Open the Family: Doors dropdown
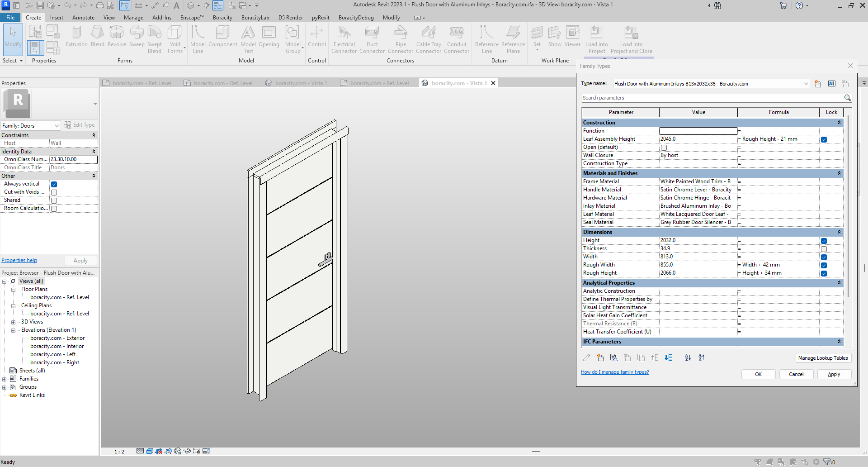 (57, 126)
